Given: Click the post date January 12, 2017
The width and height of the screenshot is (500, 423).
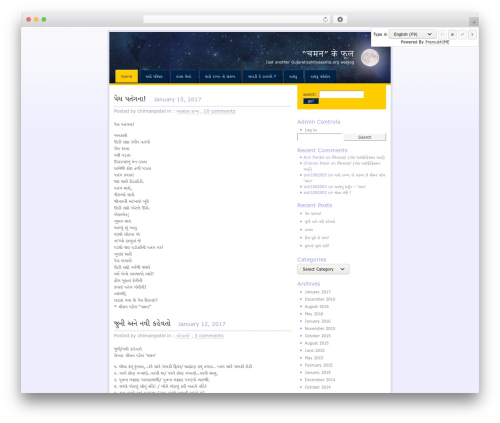Looking at the screenshot, I should [x=202, y=324].
